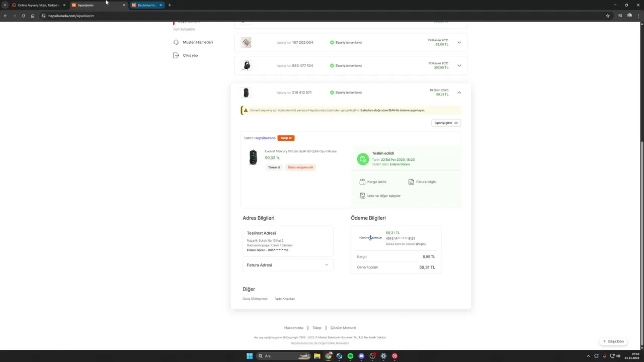This screenshot has width=644, height=362.
Task: Open Müşteri Hizmetleri in the sidebar
Action: tap(198, 42)
